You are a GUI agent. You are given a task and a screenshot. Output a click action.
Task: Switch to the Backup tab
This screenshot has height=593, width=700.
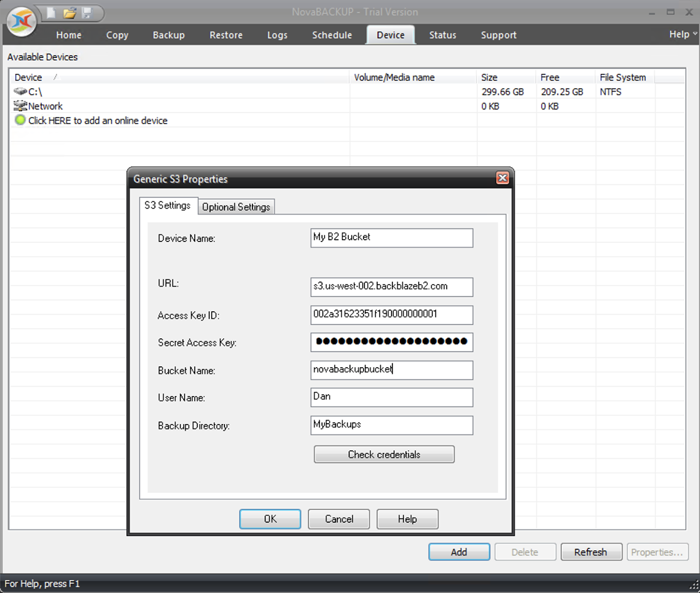168,35
